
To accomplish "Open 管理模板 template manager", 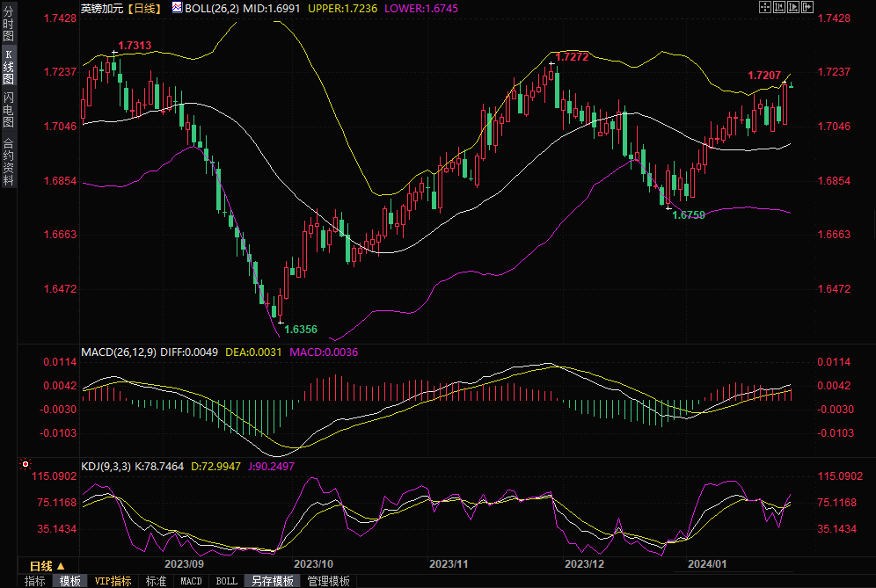I will pos(327,581).
